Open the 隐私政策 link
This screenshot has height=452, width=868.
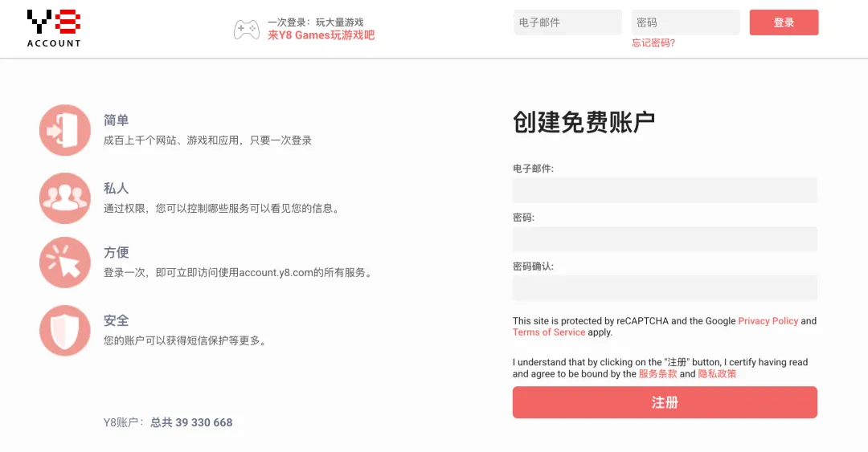click(x=717, y=374)
